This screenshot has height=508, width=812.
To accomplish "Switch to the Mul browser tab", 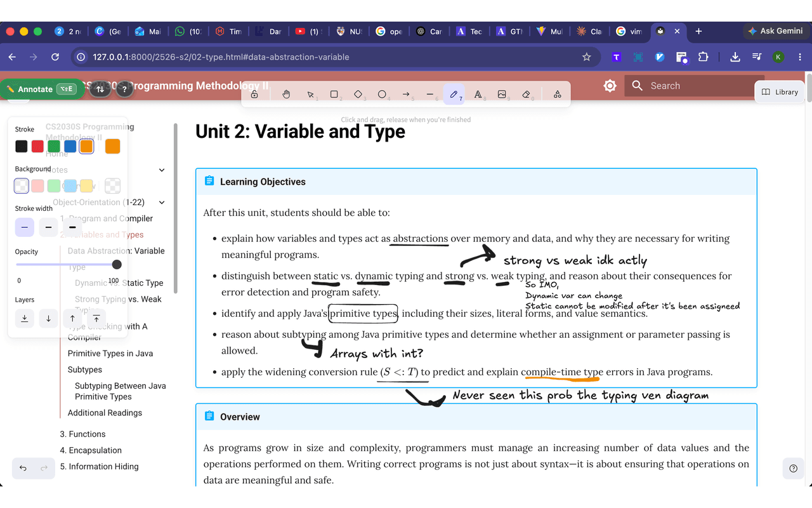I will 549,31.
